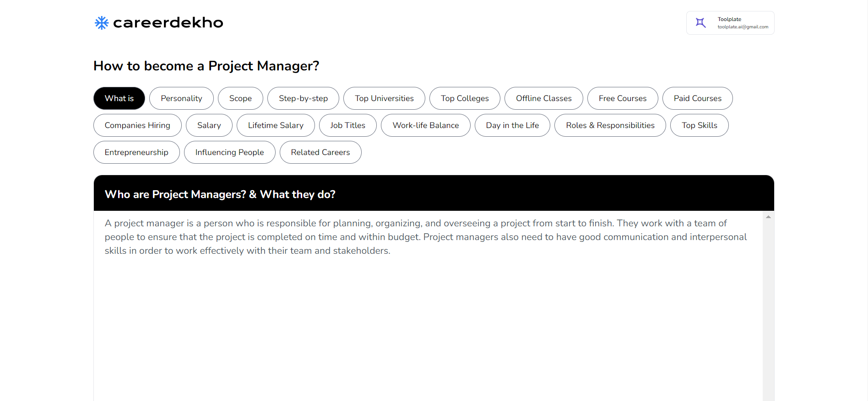This screenshot has width=868, height=401.
Task: View the Salary tab
Action: [209, 125]
